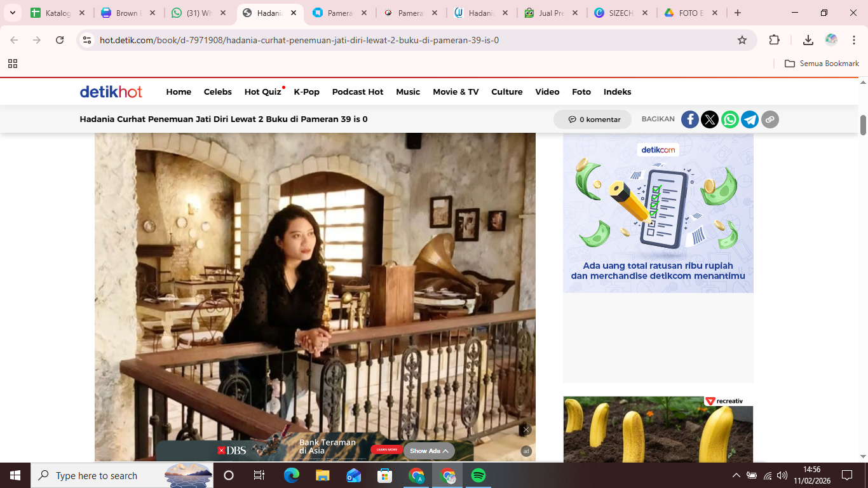The height and width of the screenshot is (488, 868).
Task: Open the Windows Start menu
Action: (15, 475)
